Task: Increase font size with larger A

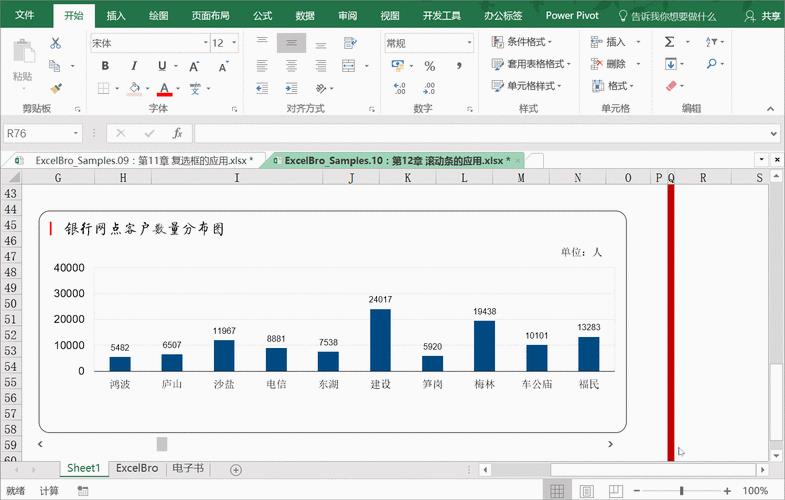Action: [194, 66]
